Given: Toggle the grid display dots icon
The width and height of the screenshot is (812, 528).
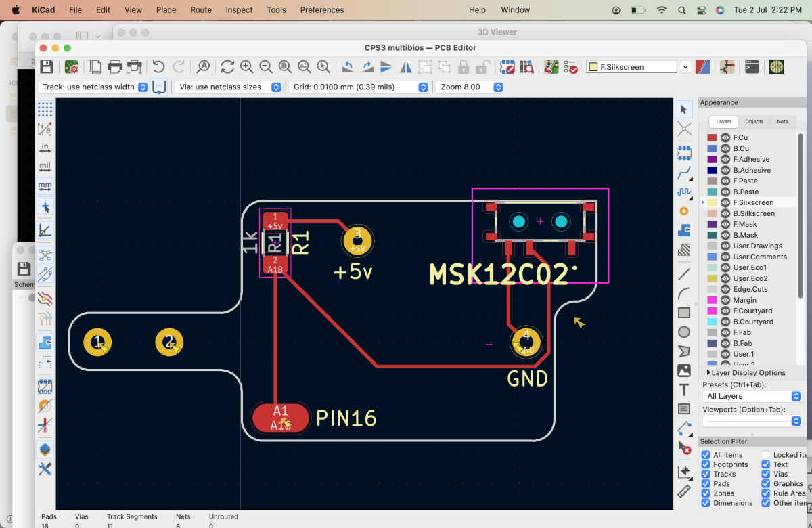Looking at the screenshot, I should click(45, 109).
